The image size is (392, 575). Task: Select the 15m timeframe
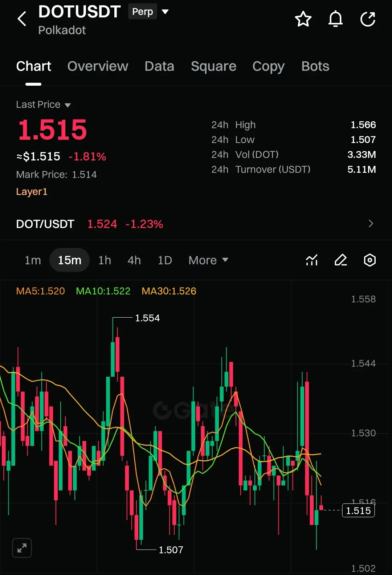pyautogui.click(x=69, y=260)
